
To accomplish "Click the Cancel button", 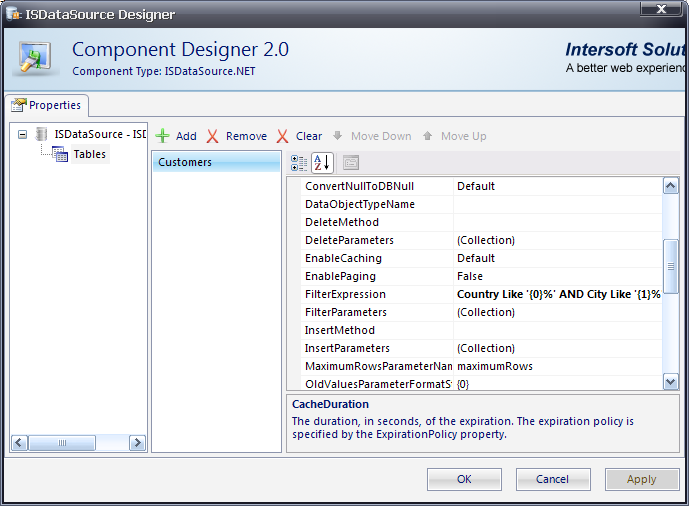I will click(x=553, y=479).
